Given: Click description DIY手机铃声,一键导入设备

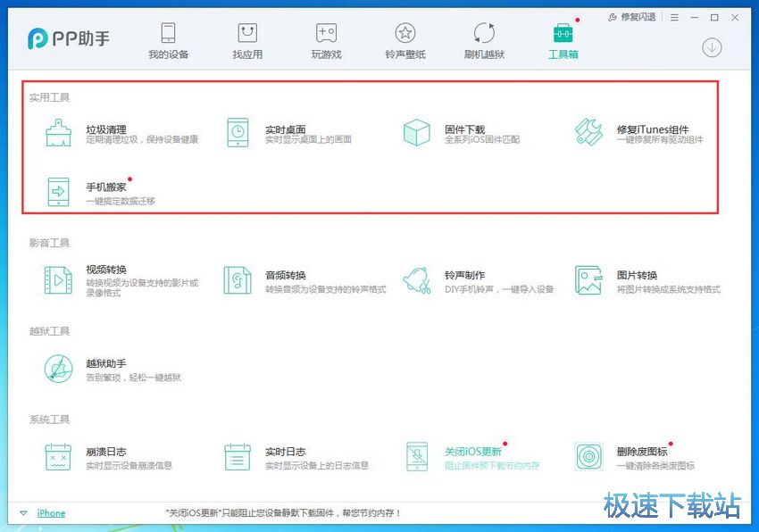Looking at the screenshot, I should 499,289.
